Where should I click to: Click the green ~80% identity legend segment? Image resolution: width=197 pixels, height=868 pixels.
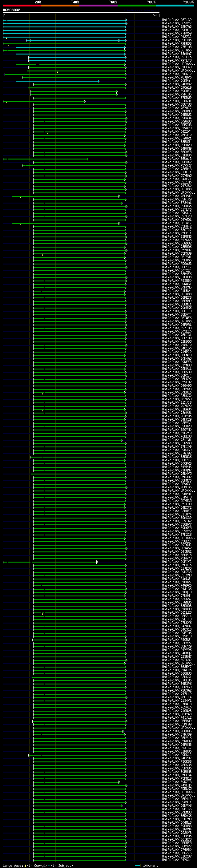[x=136, y=6]
